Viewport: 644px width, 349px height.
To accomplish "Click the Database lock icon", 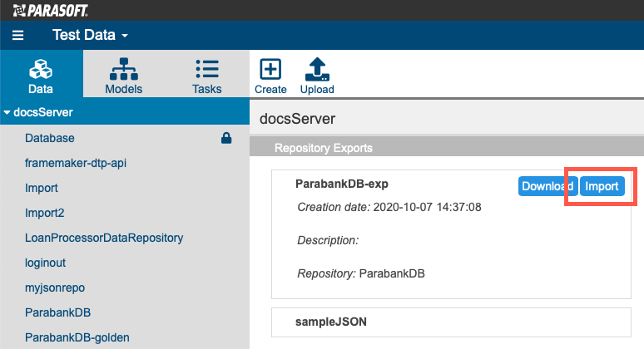I will (226, 138).
